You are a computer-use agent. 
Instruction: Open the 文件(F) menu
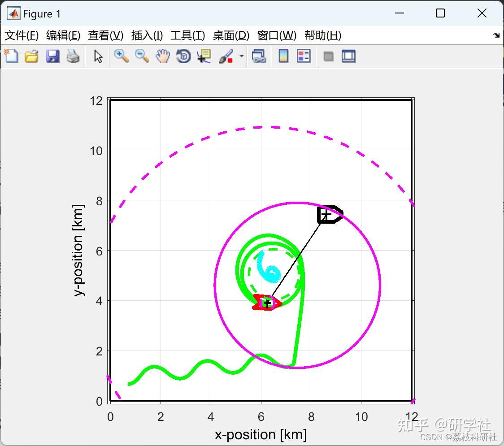(x=22, y=35)
